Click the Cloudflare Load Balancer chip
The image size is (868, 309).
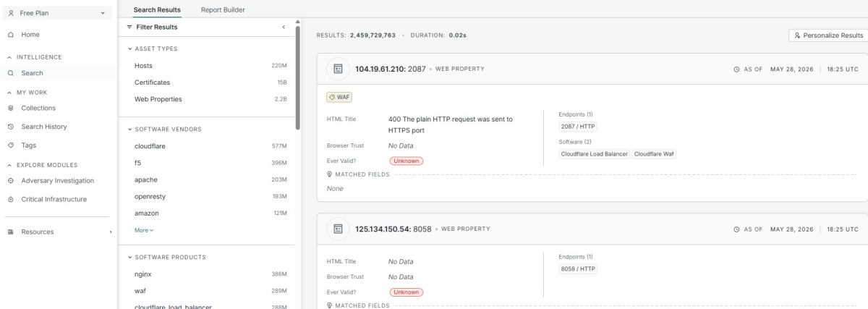[595, 153]
